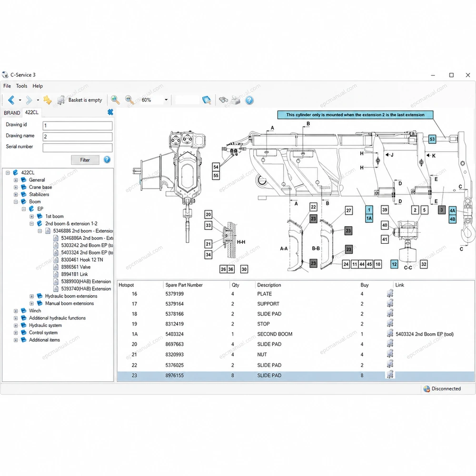Click the Disconnected status globe icon
The image size is (476, 476).
[426, 389]
